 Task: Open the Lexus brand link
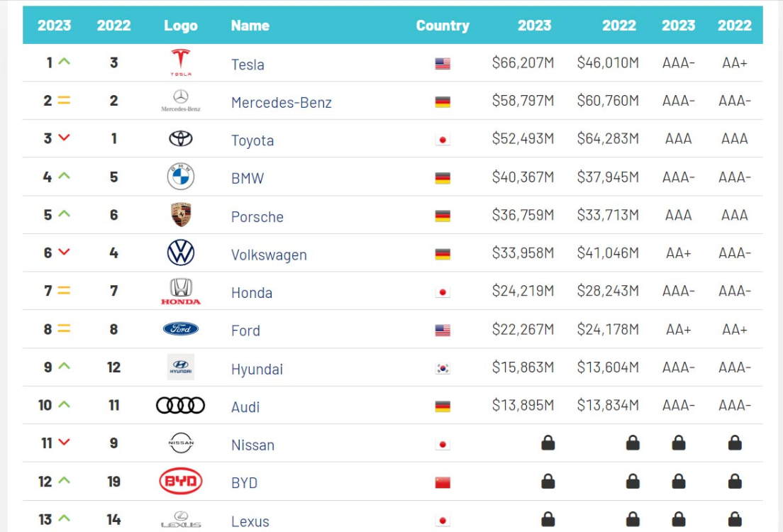pos(250,521)
